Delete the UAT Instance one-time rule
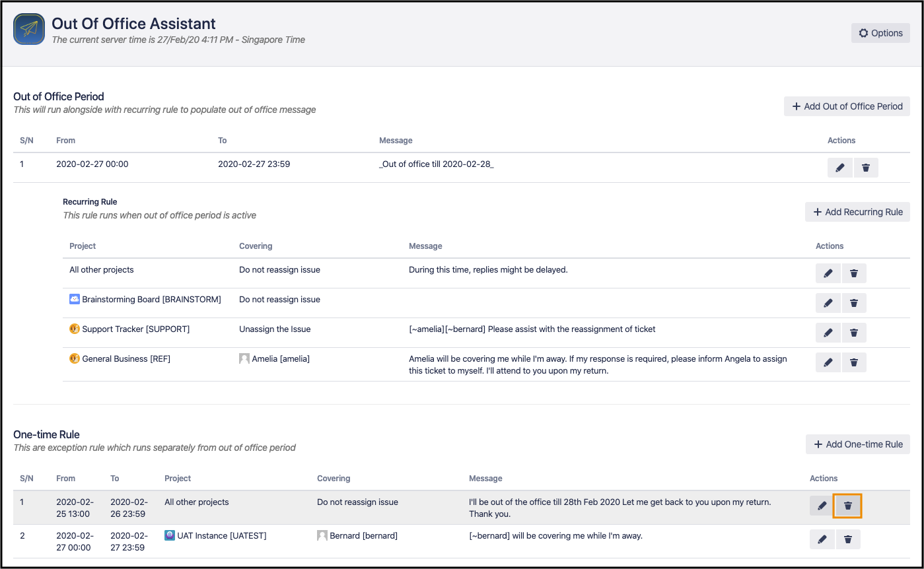The image size is (924, 569). coord(848,539)
